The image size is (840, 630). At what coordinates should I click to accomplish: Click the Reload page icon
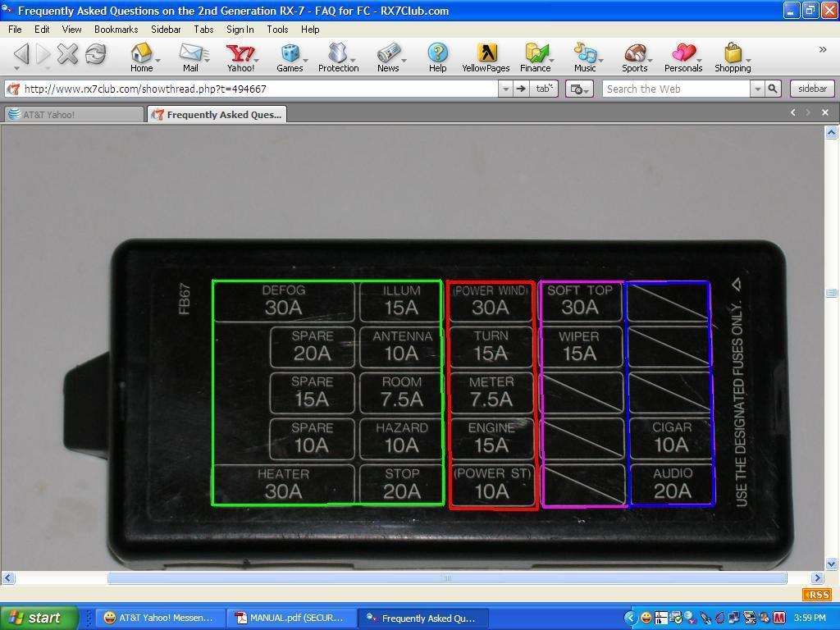95,54
